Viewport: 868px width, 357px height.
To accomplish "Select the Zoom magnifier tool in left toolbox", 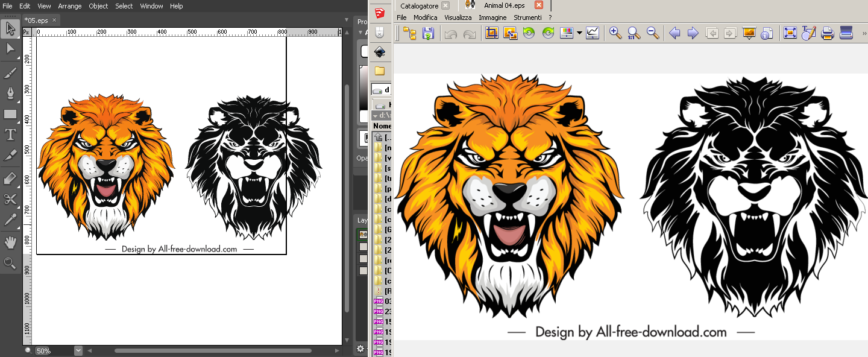I will (x=10, y=263).
